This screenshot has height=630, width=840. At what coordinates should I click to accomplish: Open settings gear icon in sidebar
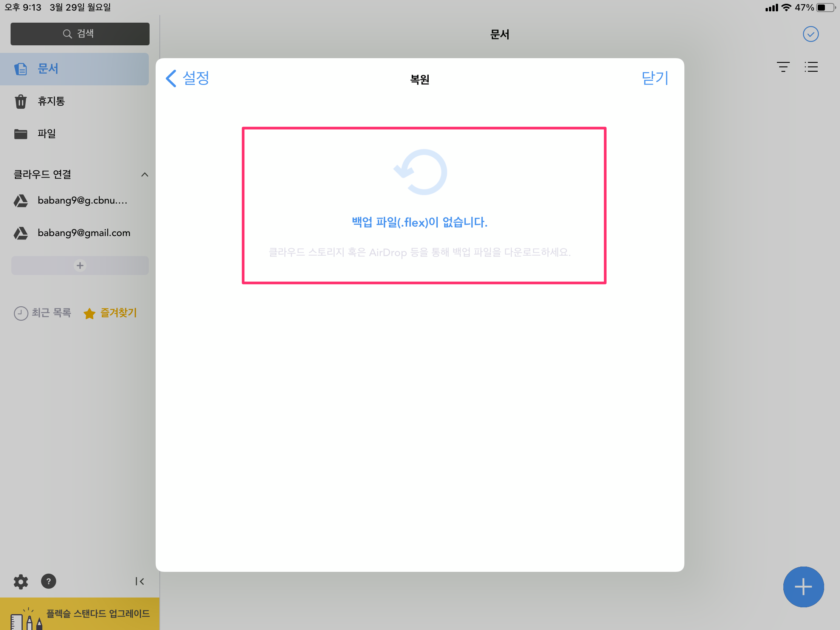20,581
